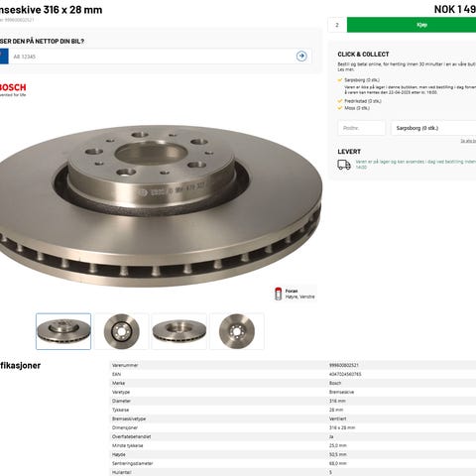Follow the underlined link below the store dropdown

pyautogui.click(x=468, y=141)
